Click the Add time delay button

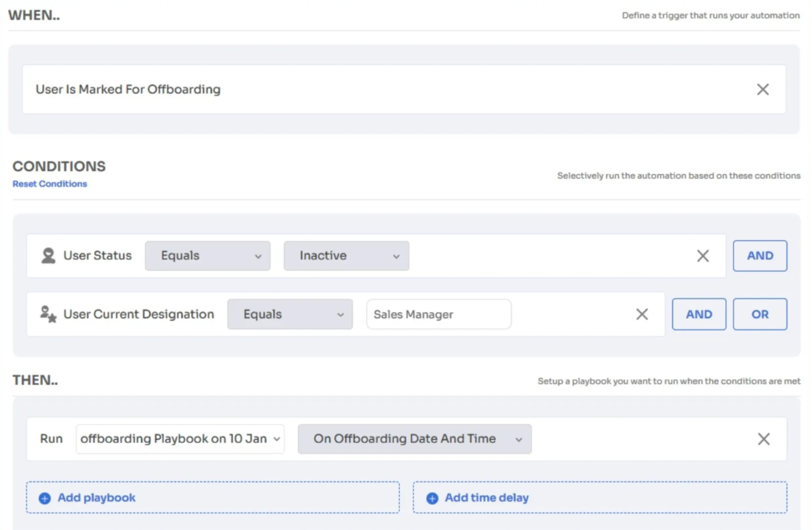pos(600,498)
